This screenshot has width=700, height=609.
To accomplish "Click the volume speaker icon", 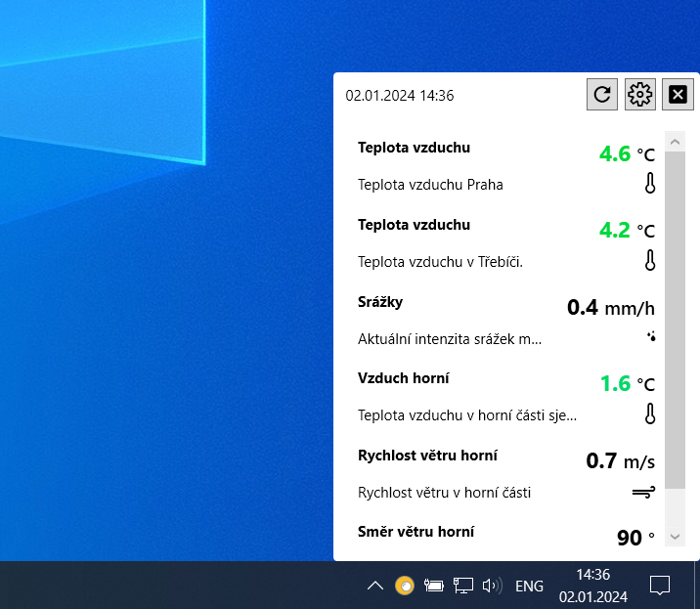I will pyautogui.click(x=493, y=587).
